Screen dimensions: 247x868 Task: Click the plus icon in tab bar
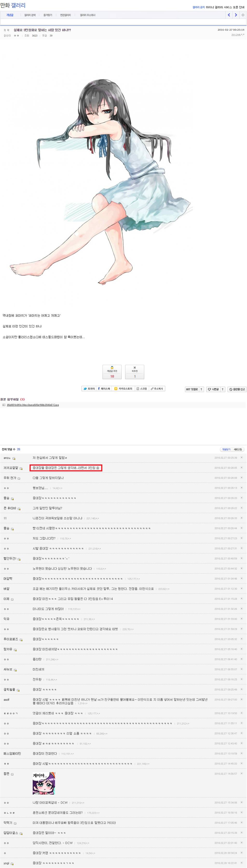(x=243, y=15)
